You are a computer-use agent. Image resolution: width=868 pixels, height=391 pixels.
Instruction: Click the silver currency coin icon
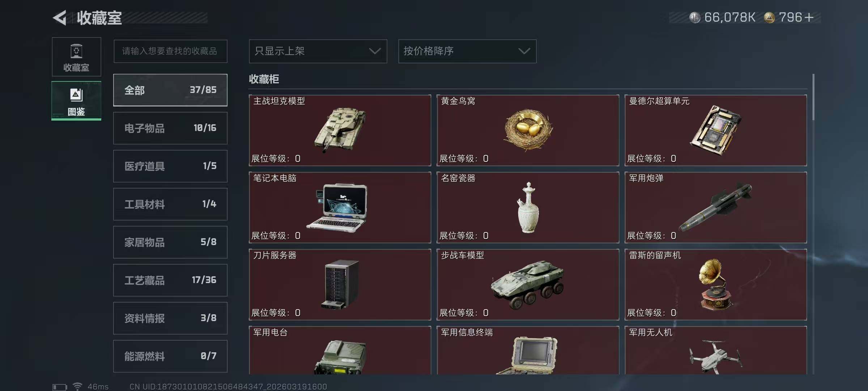pos(694,17)
